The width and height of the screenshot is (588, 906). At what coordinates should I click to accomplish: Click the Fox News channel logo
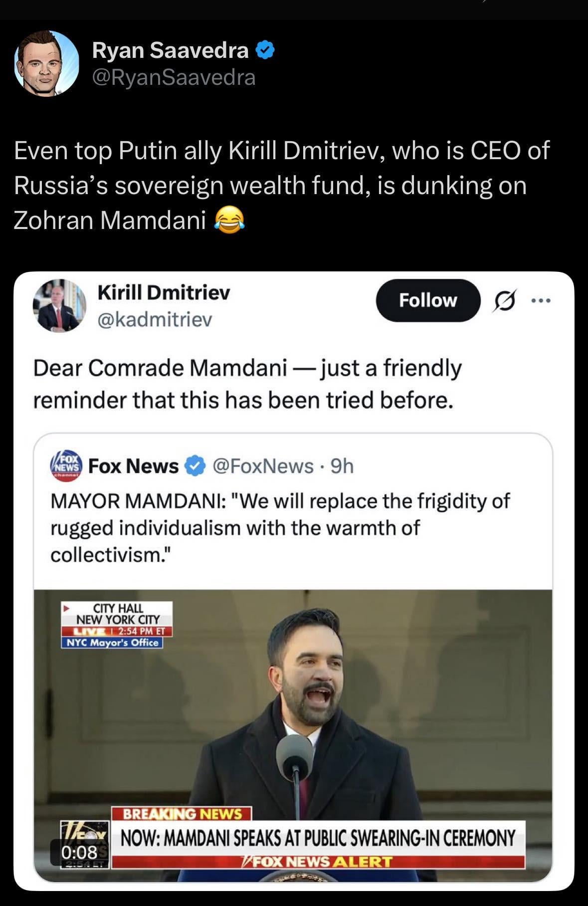click(x=66, y=466)
